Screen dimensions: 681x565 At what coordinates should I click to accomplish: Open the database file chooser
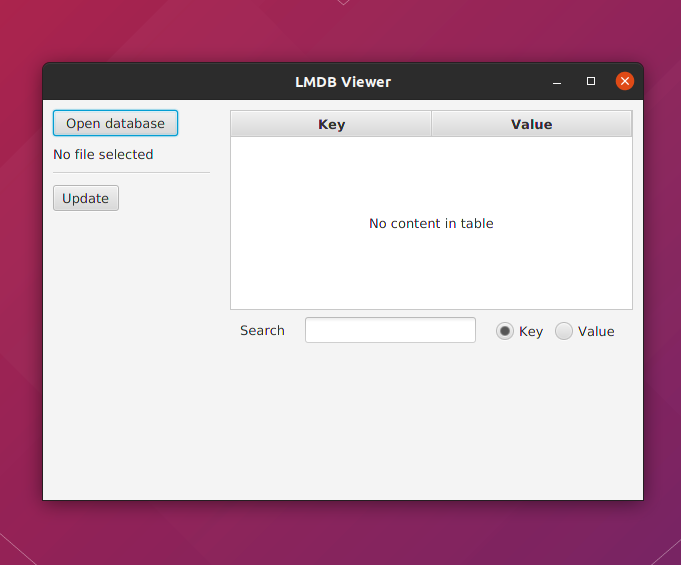115,123
